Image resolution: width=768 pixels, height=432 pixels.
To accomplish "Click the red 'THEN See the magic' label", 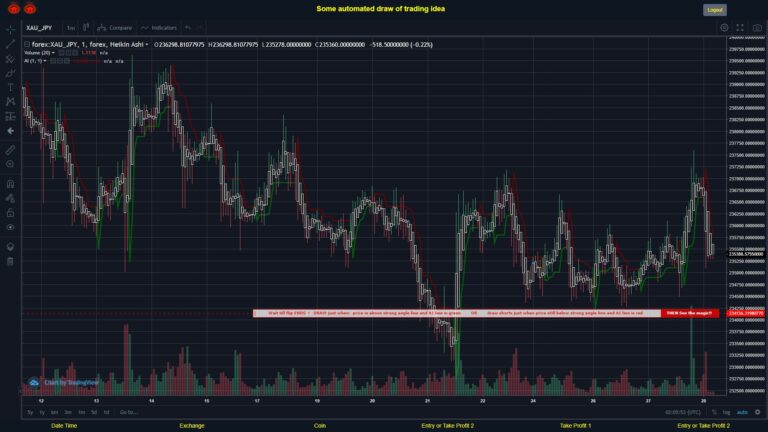I will (x=690, y=313).
